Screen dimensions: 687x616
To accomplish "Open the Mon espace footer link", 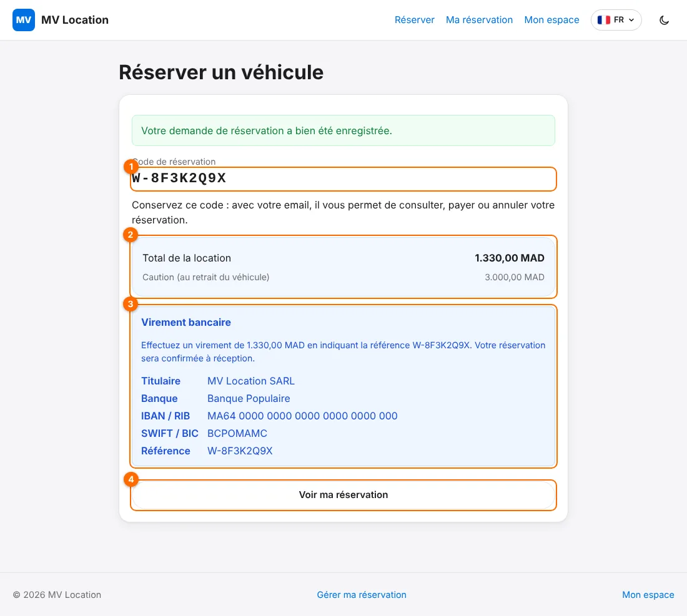I will tap(648, 595).
